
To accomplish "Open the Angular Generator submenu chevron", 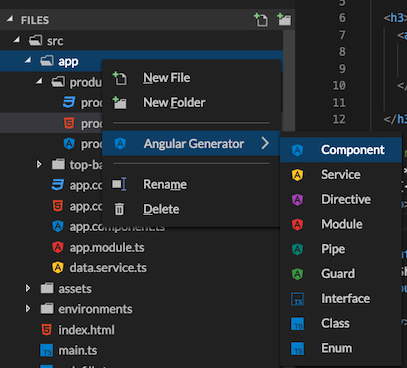I will tap(265, 143).
